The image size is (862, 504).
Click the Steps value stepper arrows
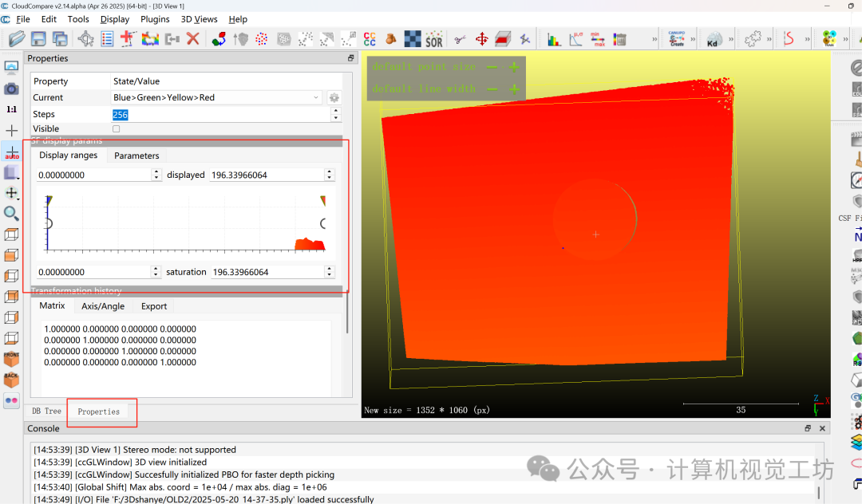(x=336, y=114)
